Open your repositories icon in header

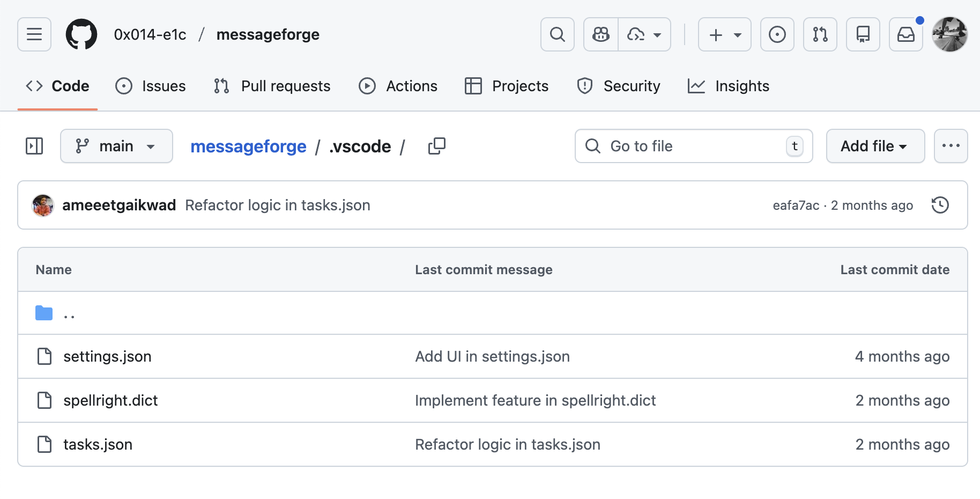click(863, 34)
